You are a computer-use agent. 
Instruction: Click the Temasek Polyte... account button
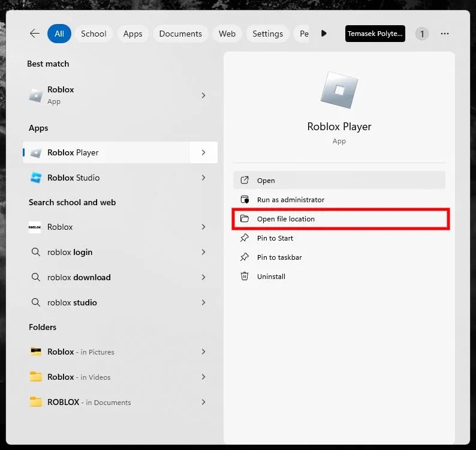(375, 34)
